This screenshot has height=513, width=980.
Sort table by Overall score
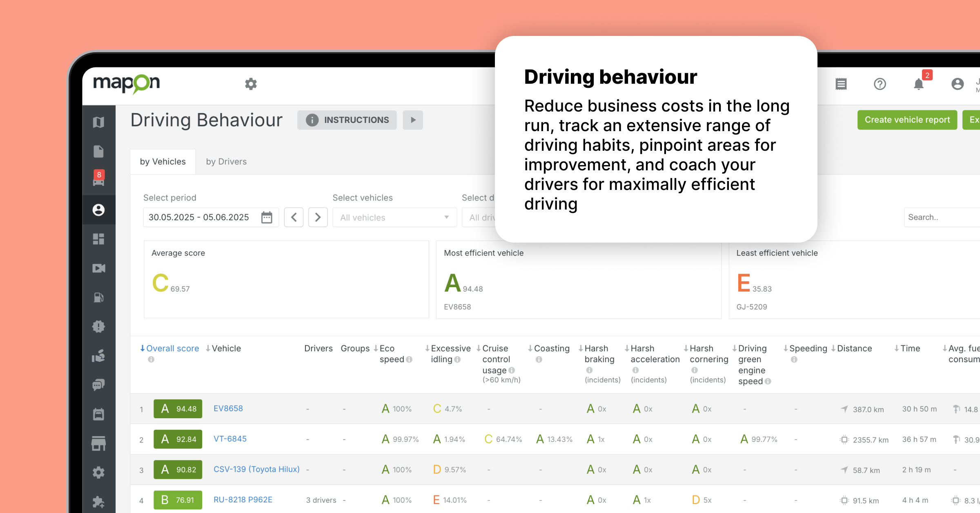point(172,348)
